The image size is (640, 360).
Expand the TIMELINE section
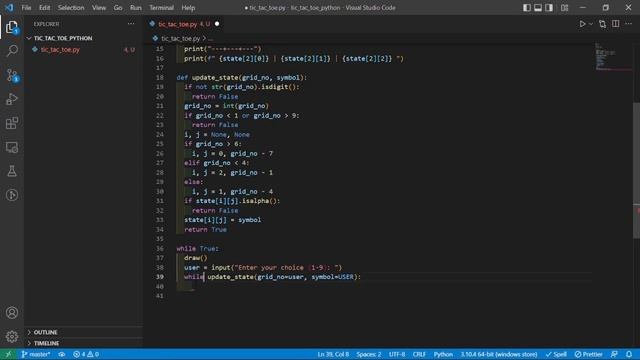pyautogui.click(x=46, y=343)
